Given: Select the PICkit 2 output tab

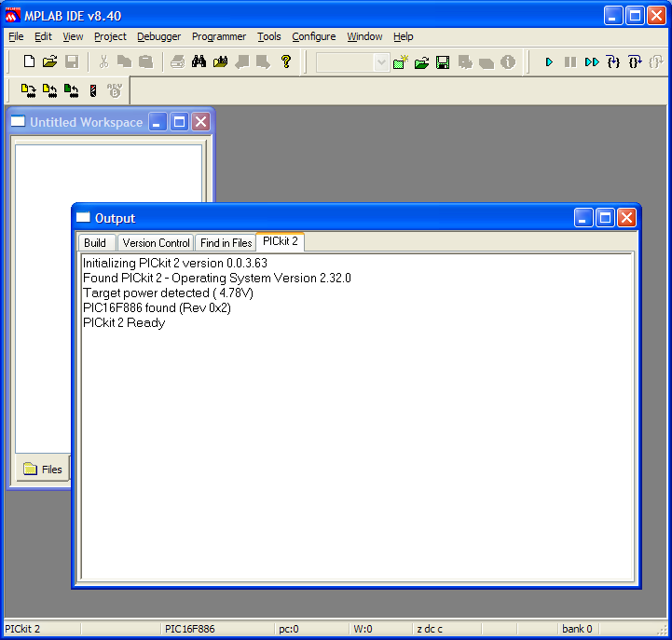Looking at the screenshot, I should point(281,241).
